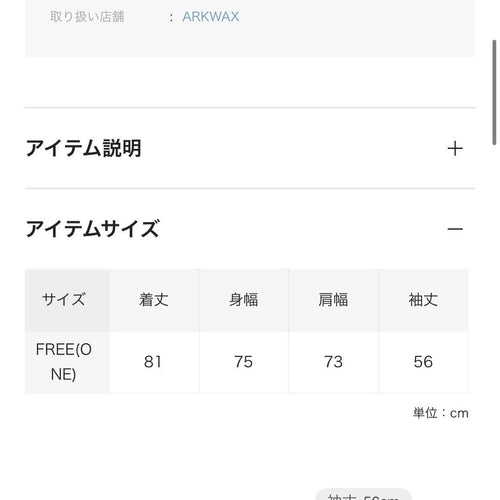Click the 袖丈 56cm chip at bottom
The image size is (500, 500).
(363, 495)
